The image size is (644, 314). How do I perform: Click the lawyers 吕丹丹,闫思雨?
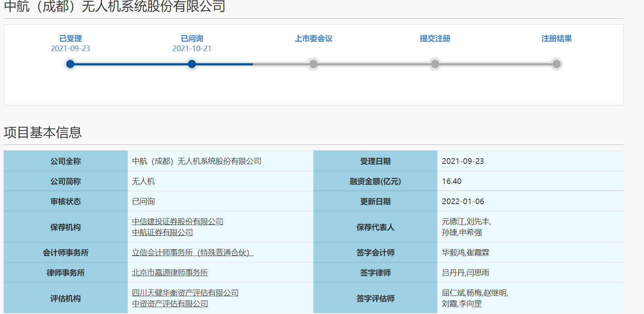tap(466, 273)
